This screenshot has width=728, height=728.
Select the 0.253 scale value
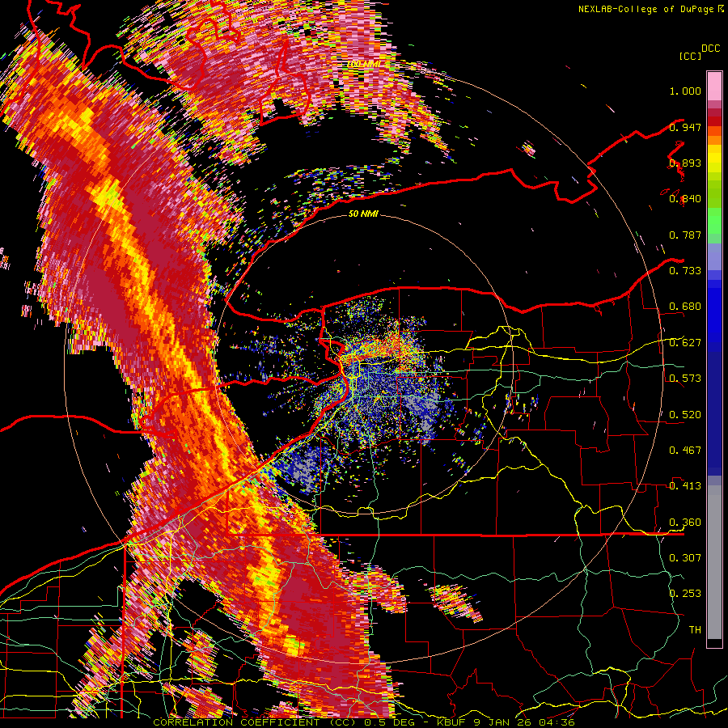tap(685, 594)
